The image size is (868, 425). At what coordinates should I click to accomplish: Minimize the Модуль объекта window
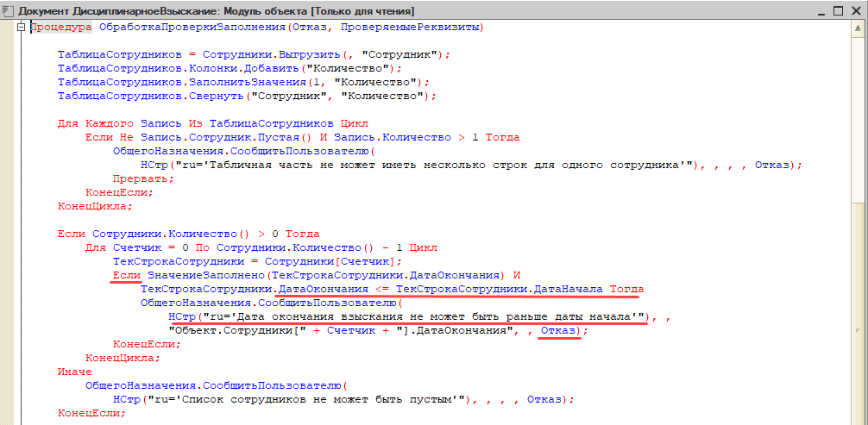[x=821, y=10]
